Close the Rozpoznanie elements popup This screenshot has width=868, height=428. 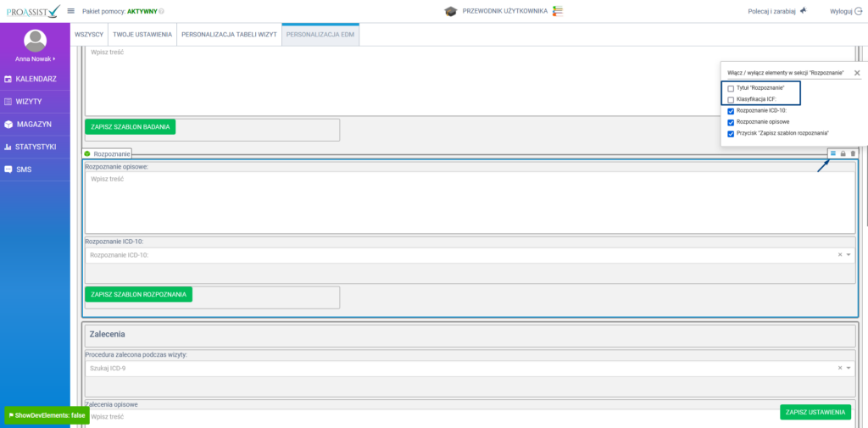coord(856,74)
